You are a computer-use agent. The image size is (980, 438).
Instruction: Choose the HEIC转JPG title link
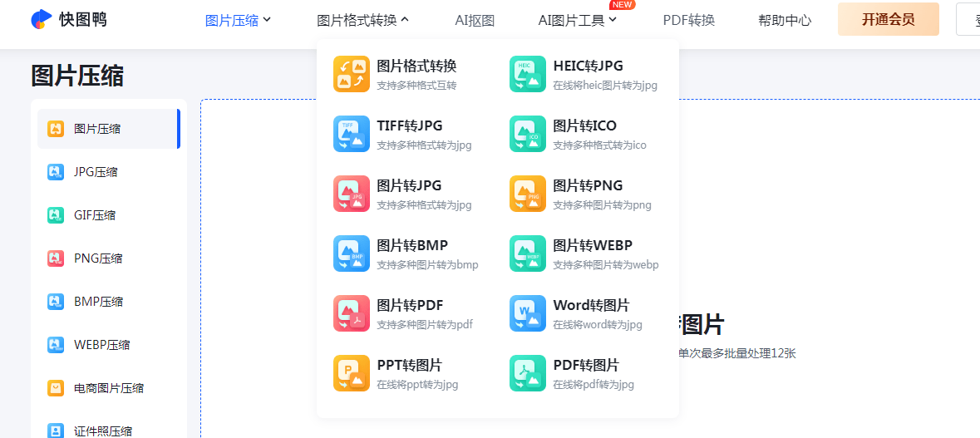click(x=588, y=66)
